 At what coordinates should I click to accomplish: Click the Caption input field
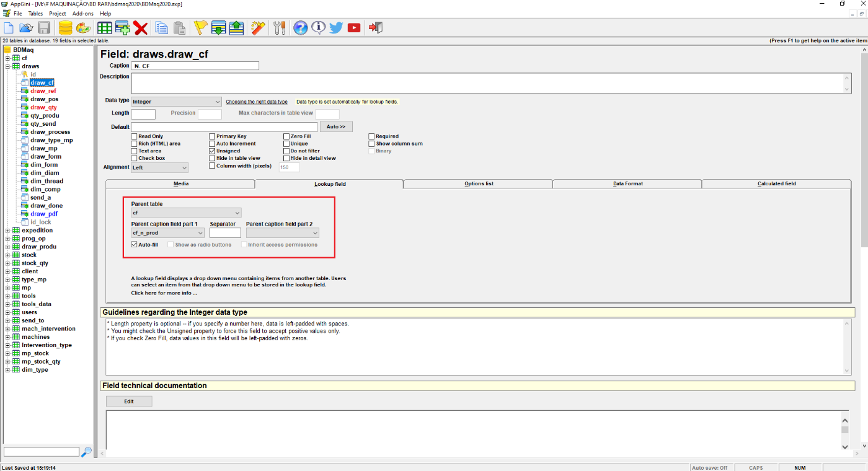click(x=195, y=66)
